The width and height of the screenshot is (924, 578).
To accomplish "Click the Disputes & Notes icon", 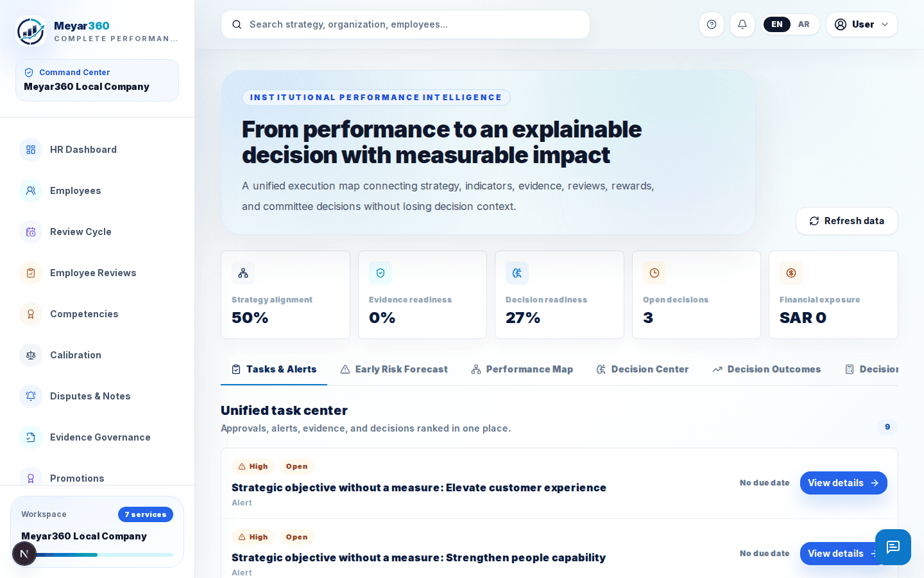I will pos(31,396).
